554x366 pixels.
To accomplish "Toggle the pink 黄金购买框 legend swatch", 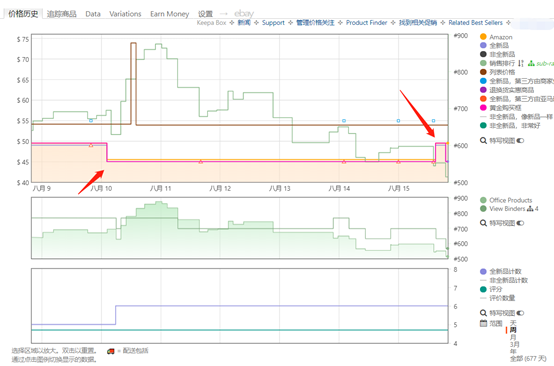I will coord(483,107).
